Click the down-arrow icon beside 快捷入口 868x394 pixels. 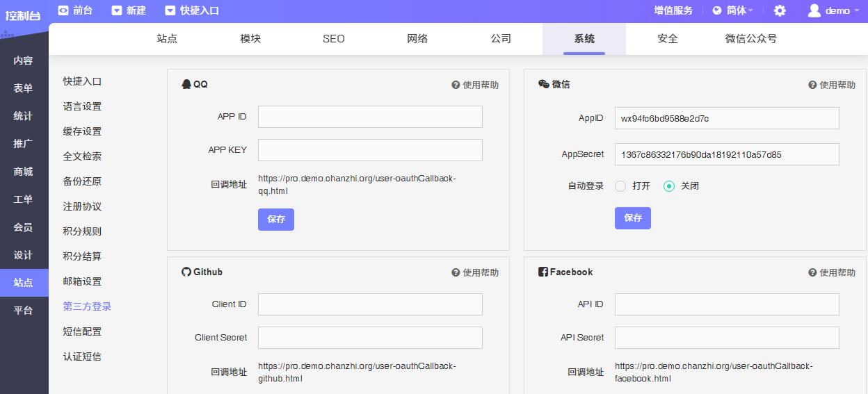pos(170,10)
